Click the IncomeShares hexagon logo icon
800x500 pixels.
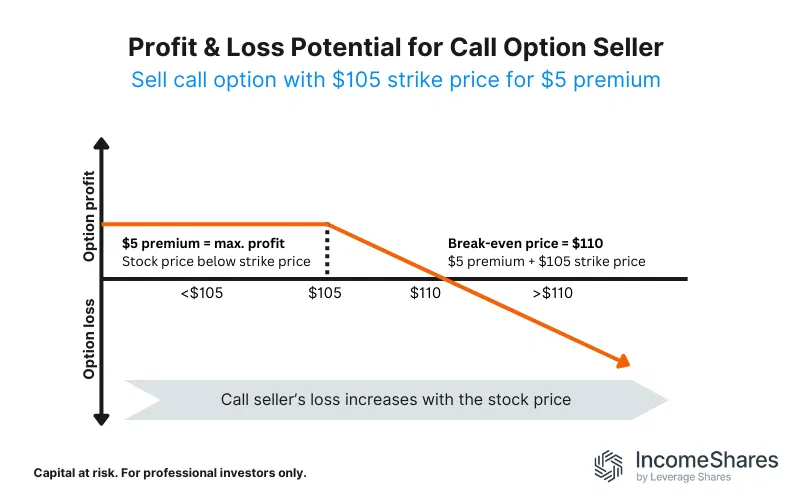(610, 466)
